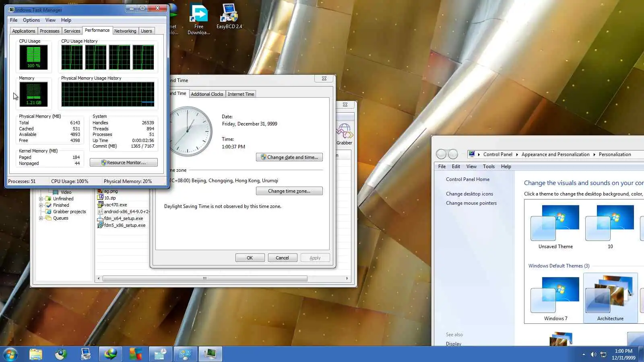Open the Help menu in Task Manager

(x=66, y=20)
